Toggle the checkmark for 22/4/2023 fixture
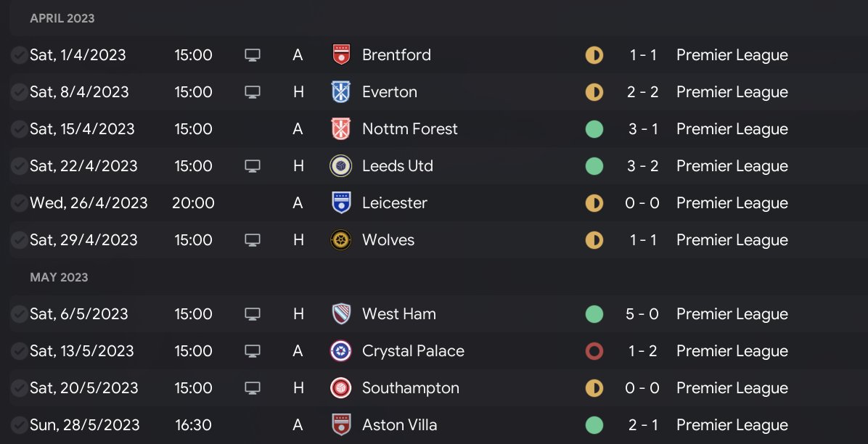The height and width of the screenshot is (444, 868). (x=19, y=166)
